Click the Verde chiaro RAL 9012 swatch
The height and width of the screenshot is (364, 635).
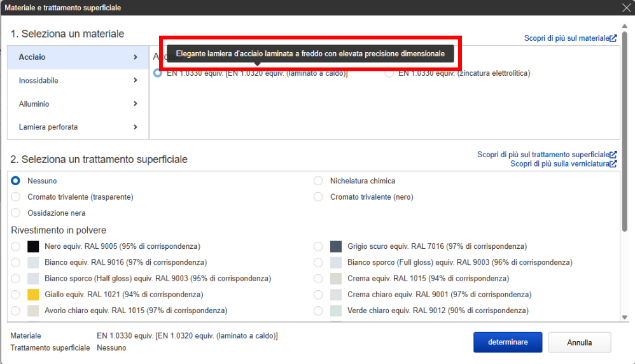pos(336,311)
